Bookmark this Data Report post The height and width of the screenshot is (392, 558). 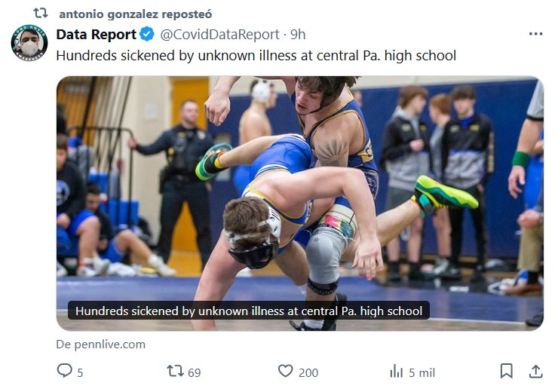(507, 371)
